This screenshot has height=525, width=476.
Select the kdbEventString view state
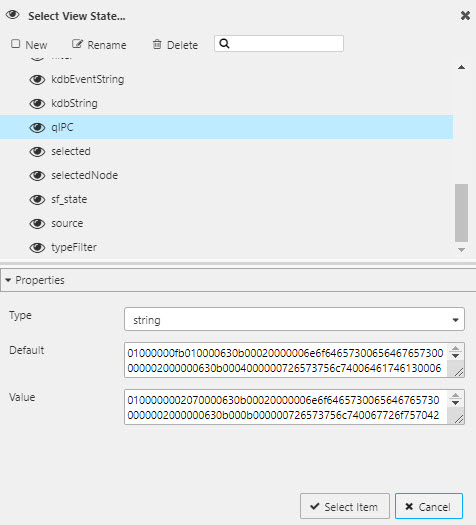tap(226, 80)
